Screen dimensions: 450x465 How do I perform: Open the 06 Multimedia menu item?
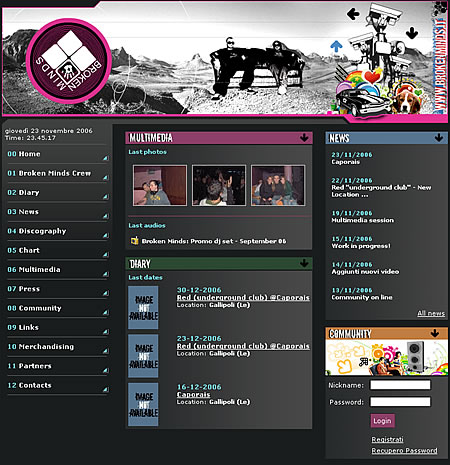pos(34,269)
